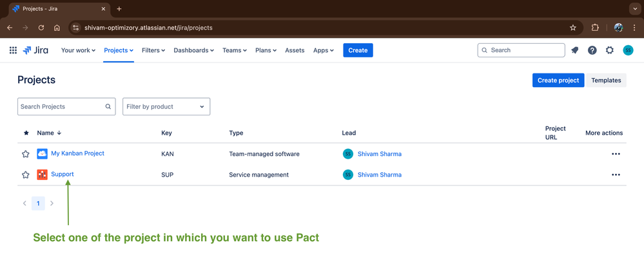The width and height of the screenshot is (644, 256).
Task: Expand the Dashboards menu
Action: (193, 50)
